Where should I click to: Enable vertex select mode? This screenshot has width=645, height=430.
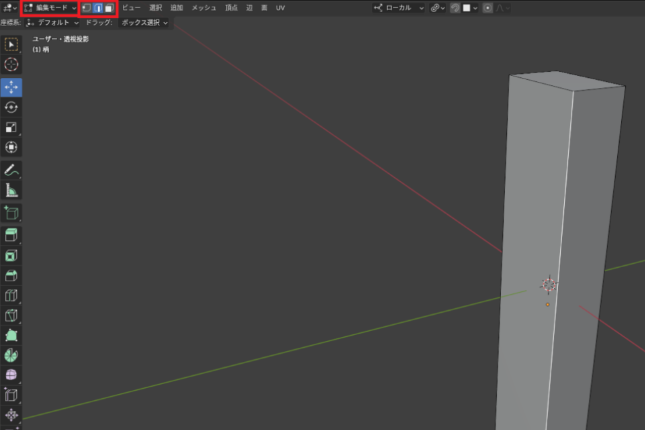(x=86, y=7)
